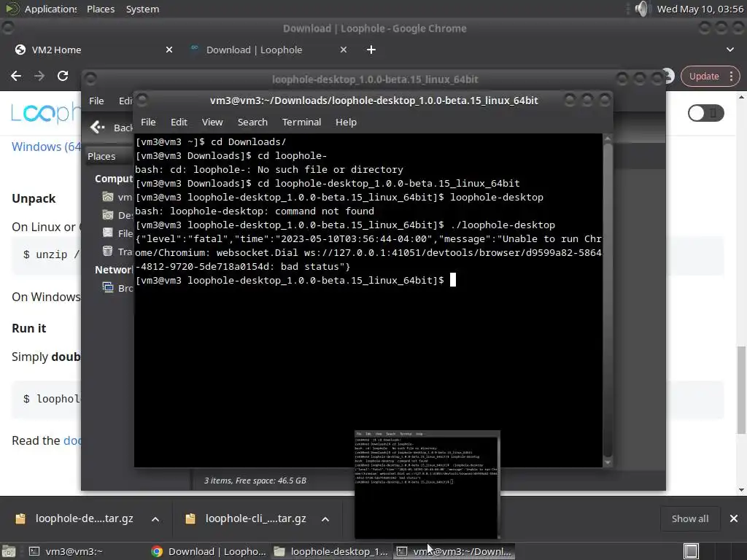Select the Trash icon in sidebar
This screenshot has width=747, height=560.
coord(108,251)
